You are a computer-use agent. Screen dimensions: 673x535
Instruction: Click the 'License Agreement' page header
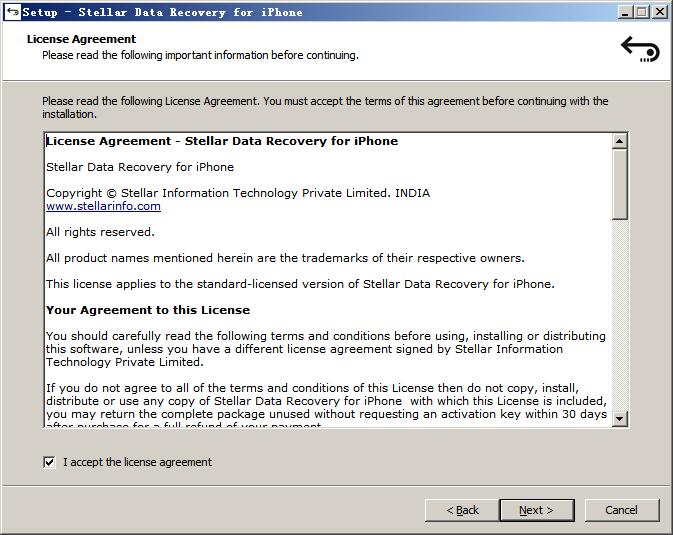81,39
